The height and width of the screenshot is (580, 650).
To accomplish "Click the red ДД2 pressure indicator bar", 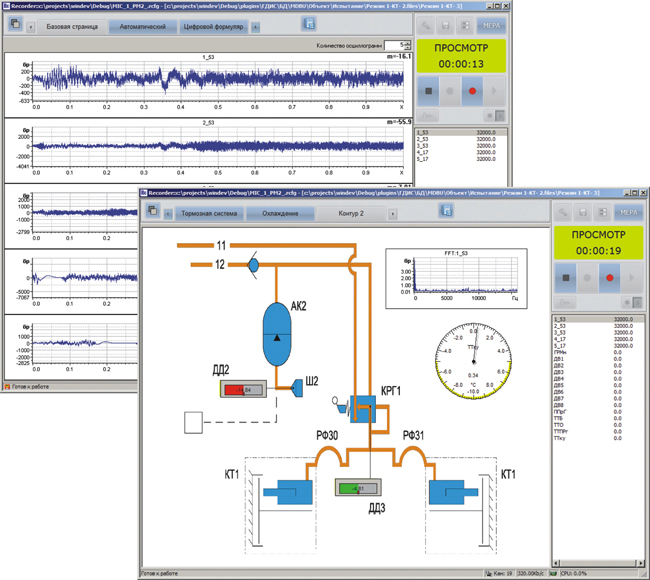I will [x=237, y=390].
